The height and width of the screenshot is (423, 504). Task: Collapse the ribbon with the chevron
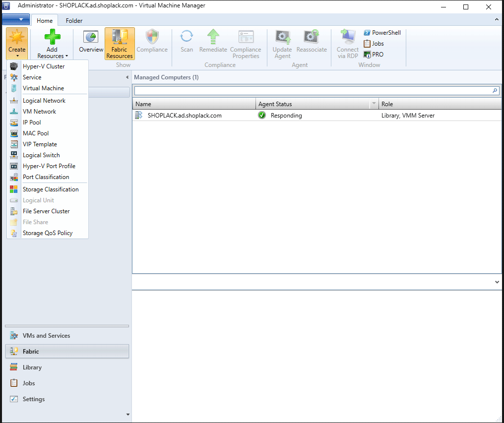pyautogui.click(x=497, y=20)
